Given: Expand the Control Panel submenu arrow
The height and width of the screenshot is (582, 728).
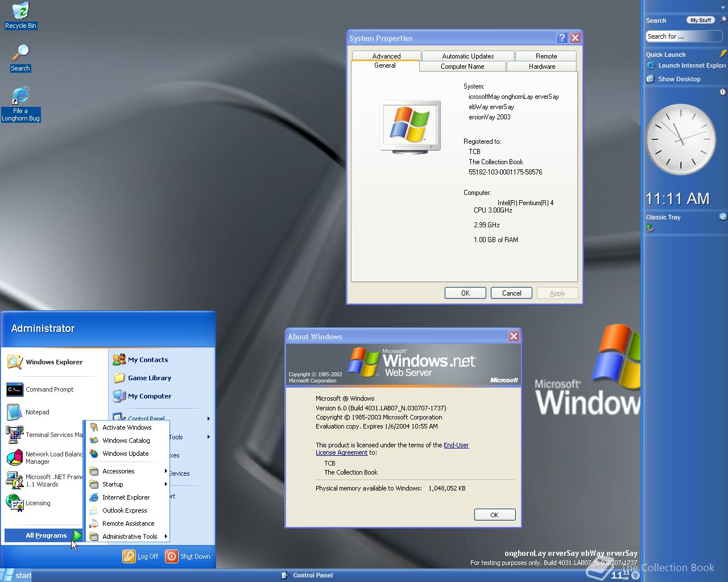Looking at the screenshot, I should (209, 419).
